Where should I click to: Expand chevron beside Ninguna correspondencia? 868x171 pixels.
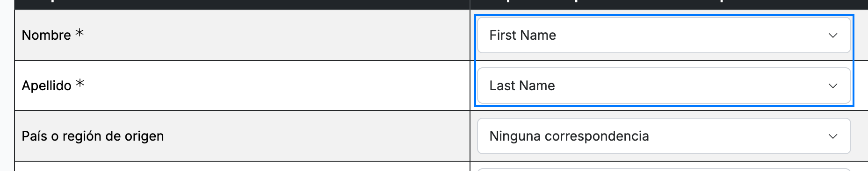point(833,136)
